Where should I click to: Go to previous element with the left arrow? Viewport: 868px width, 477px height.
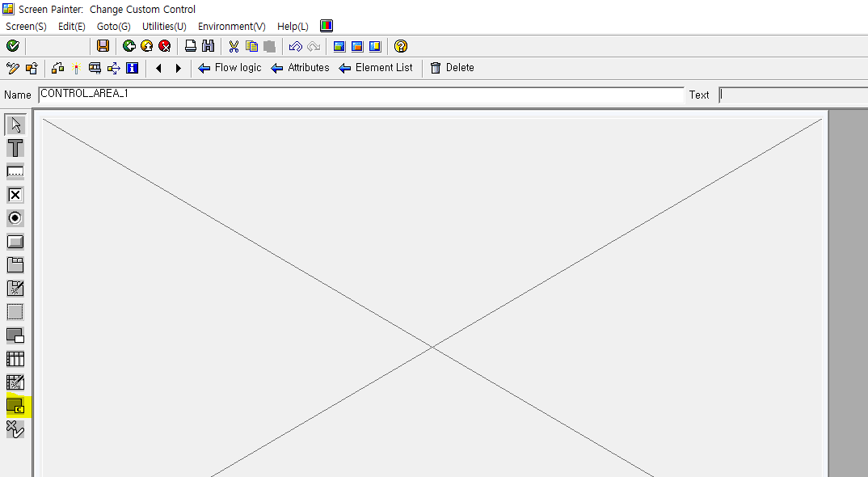point(159,68)
